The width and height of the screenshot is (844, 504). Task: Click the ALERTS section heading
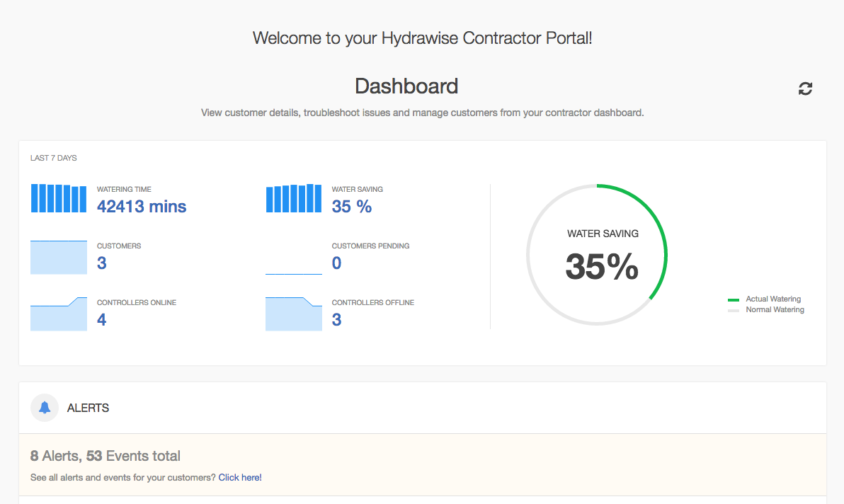[89, 408]
